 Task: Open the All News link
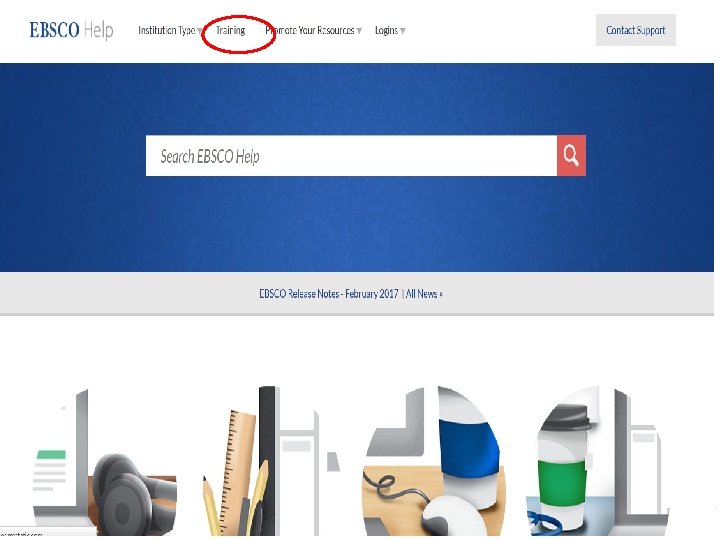[x=422, y=294]
